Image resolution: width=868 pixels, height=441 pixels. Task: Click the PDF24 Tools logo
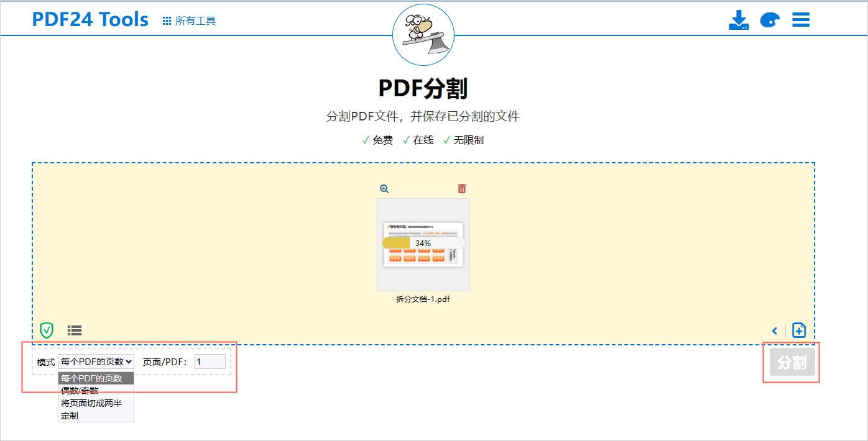(90, 19)
